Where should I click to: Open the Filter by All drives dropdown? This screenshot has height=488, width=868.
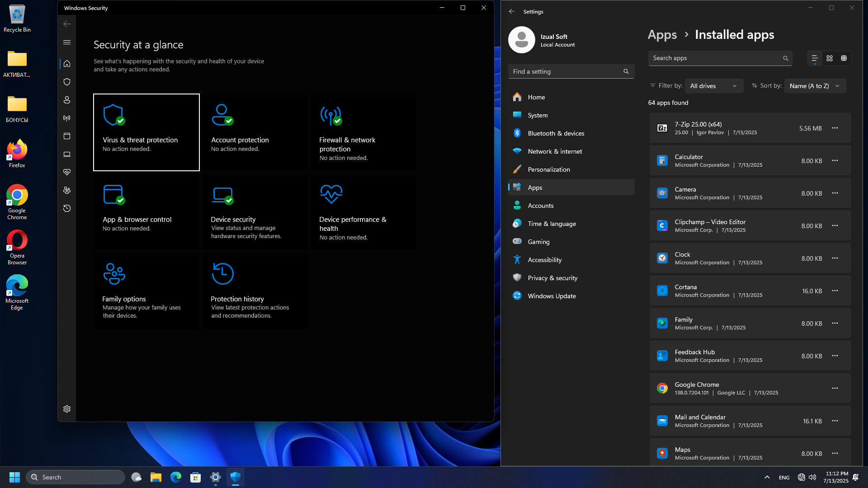[x=714, y=86]
